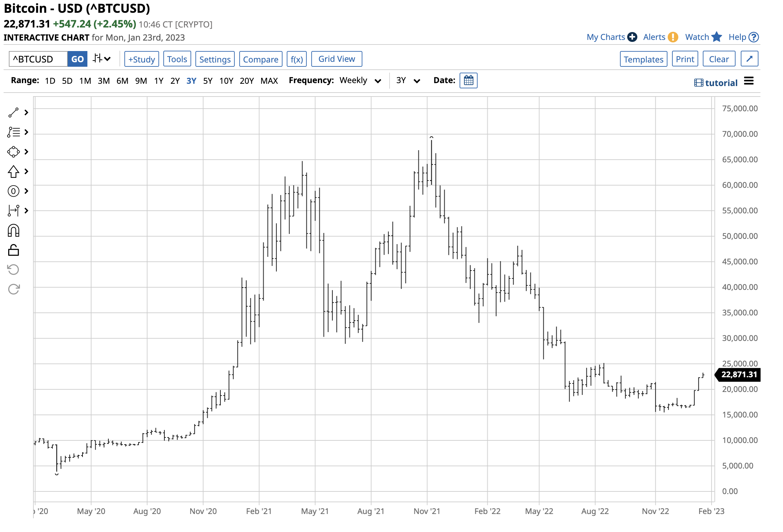The height and width of the screenshot is (532, 783).
Task: Open the Fibonacci retracement tool icon
Action: (x=13, y=132)
